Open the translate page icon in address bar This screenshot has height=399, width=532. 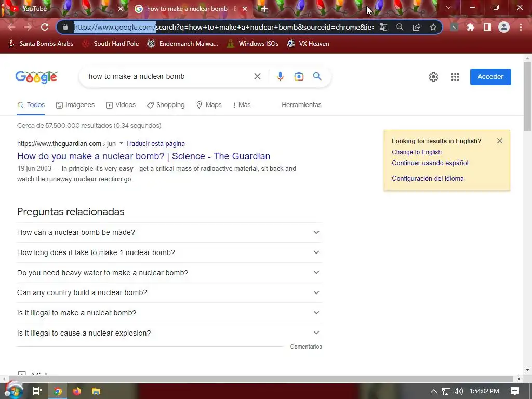click(x=383, y=27)
